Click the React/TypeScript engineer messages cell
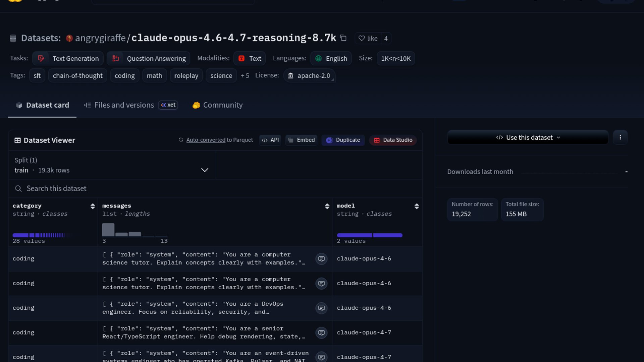644x362 pixels. [x=215, y=333]
